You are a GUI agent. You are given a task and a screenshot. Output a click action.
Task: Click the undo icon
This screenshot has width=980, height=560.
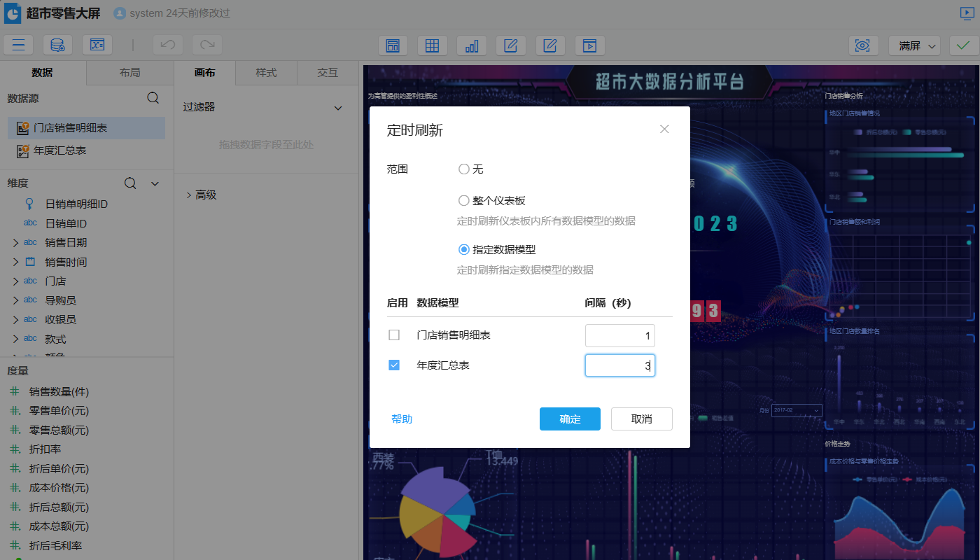pyautogui.click(x=167, y=45)
